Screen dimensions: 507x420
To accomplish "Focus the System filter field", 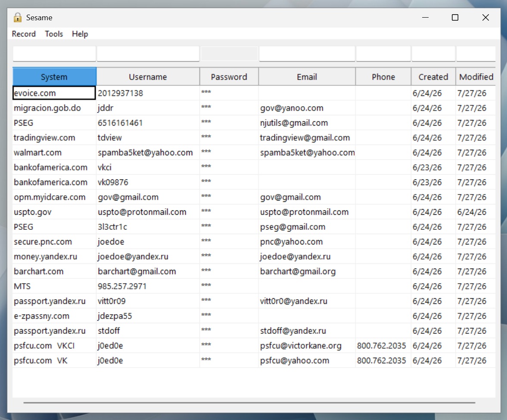I will (54, 54).
